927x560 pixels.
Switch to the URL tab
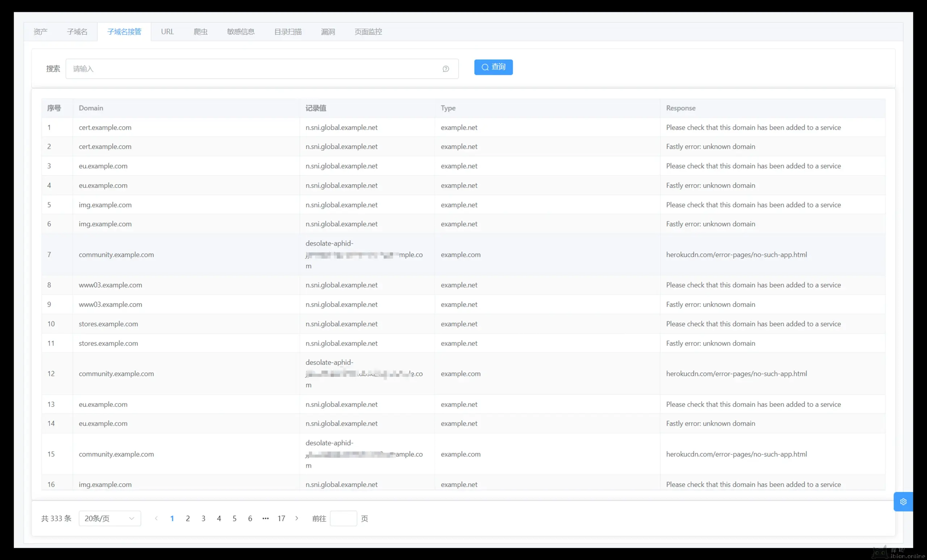[x=167, y=32]
